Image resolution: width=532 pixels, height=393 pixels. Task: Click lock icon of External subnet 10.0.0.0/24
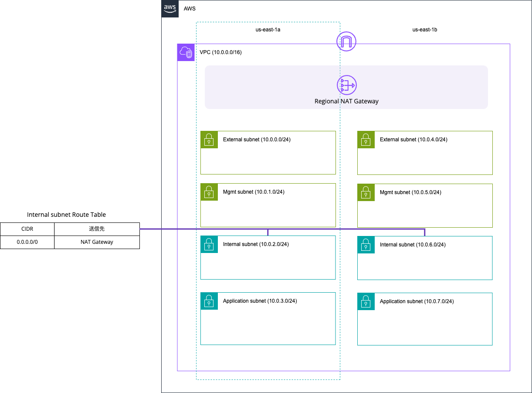209,140
